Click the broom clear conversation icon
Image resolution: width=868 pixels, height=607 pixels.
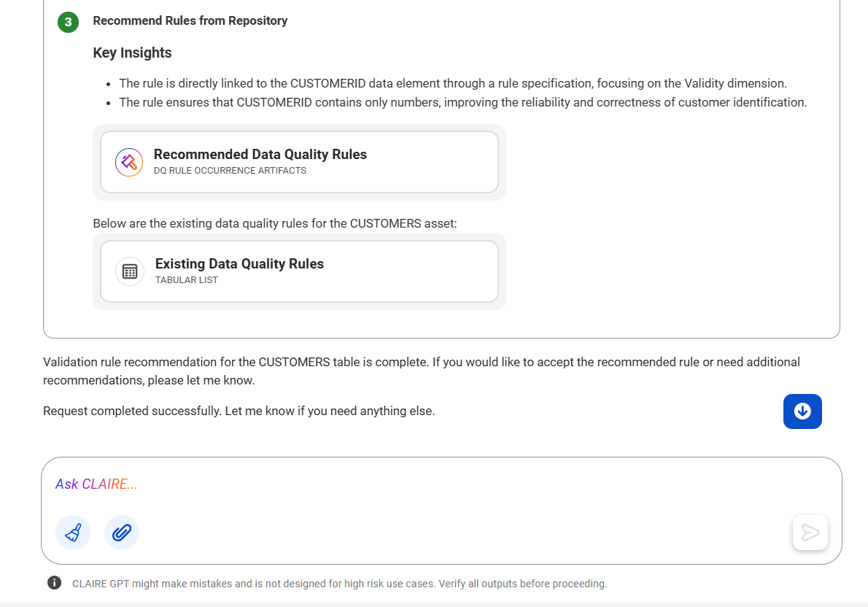(73, 533)
